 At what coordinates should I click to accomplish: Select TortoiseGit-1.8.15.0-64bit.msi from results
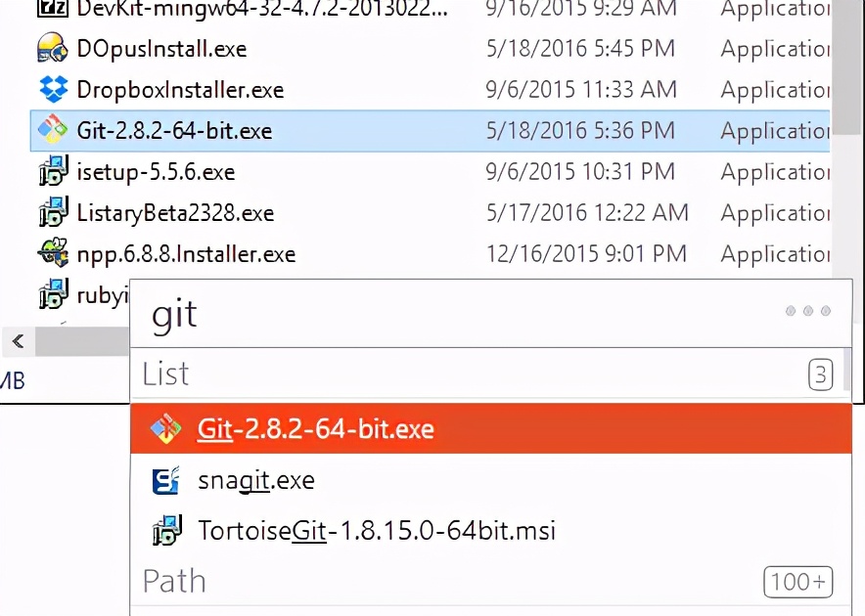click(x=377, y=531)
